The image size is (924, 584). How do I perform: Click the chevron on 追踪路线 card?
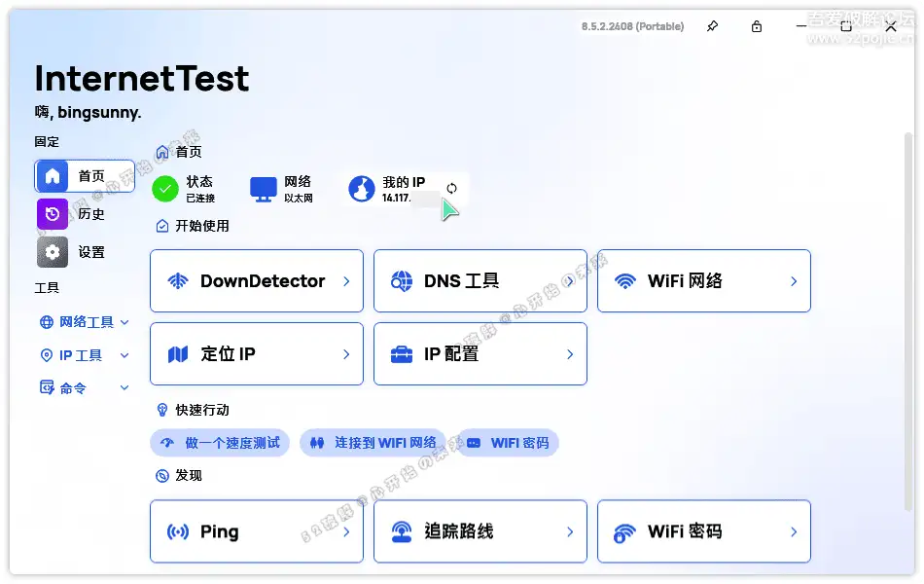click(x=570, y=531)
